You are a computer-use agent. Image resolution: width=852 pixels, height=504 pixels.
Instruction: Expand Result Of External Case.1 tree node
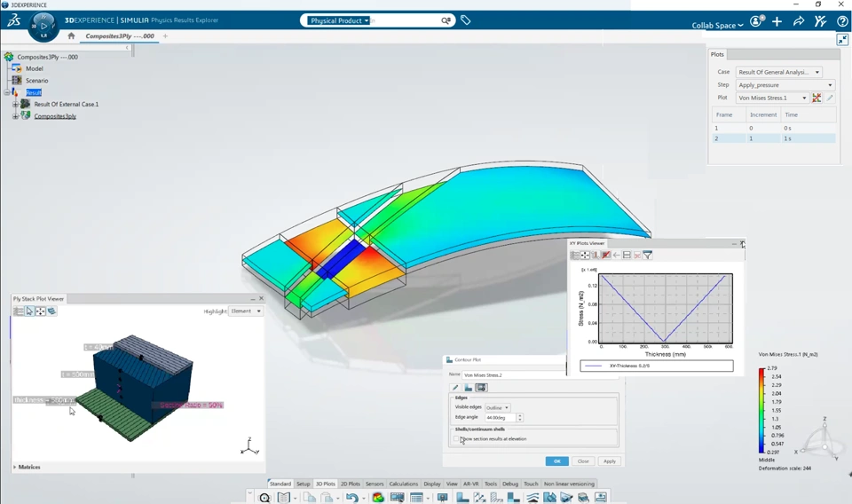pos(16,105)
